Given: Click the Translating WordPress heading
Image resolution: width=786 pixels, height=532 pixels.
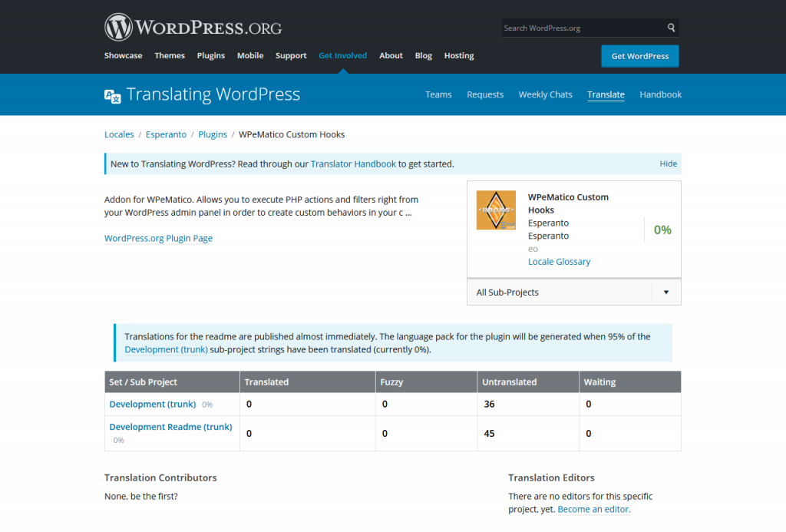Looking at the screenshot, I should point(213,94).
